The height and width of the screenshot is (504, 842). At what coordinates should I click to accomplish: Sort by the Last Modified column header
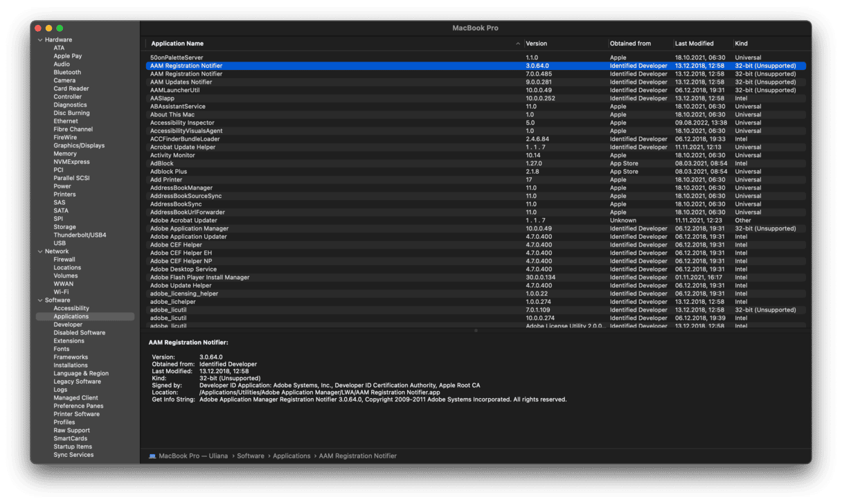point(695,44)
